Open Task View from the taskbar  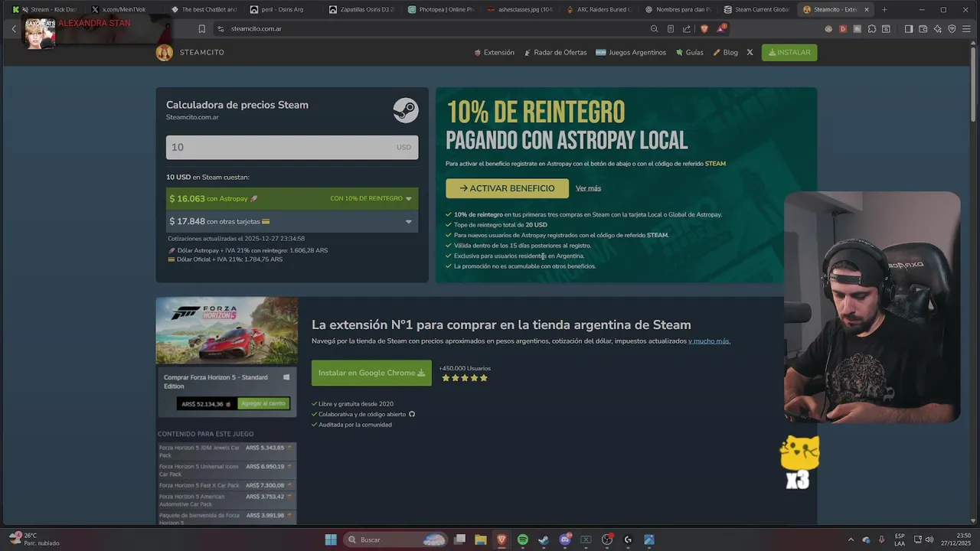pos(460,540)
